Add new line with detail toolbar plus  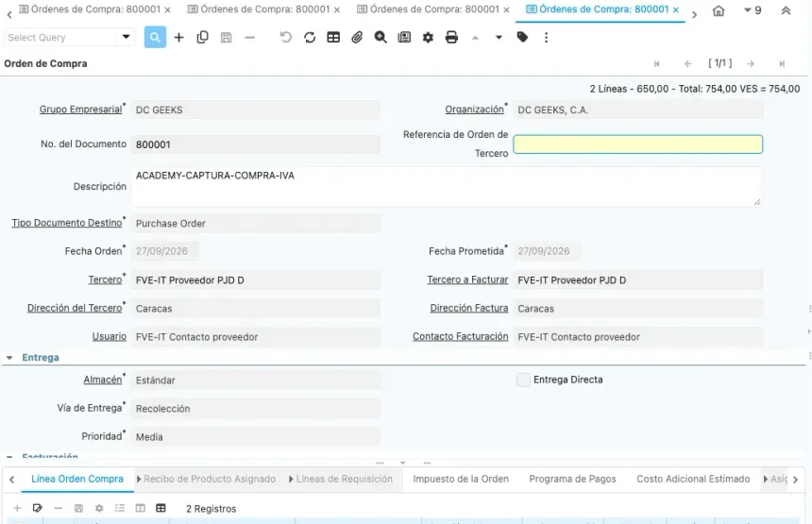coord(17,508)
